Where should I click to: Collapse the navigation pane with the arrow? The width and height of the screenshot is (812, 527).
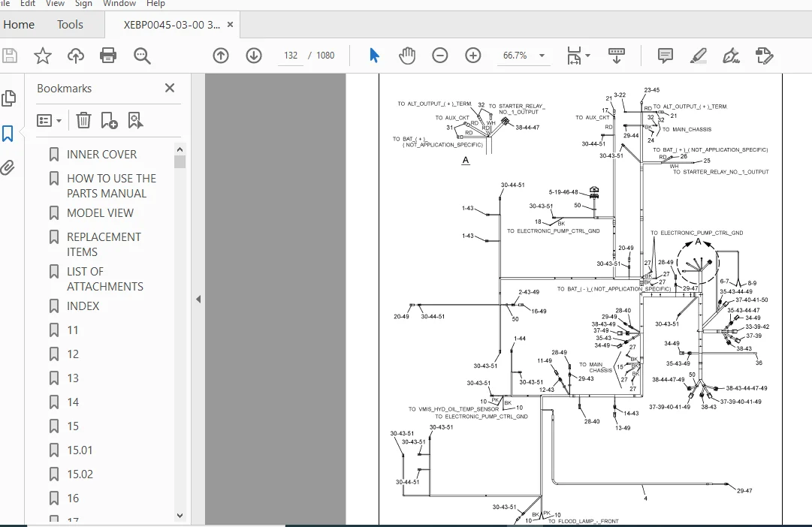[198, 300]
